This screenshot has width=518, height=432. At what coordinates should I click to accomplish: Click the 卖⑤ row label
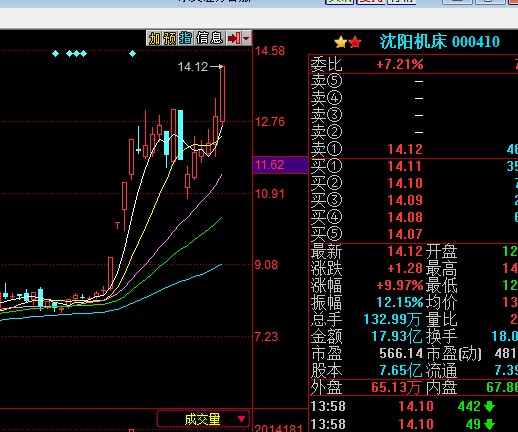click(x=326, y=81)
